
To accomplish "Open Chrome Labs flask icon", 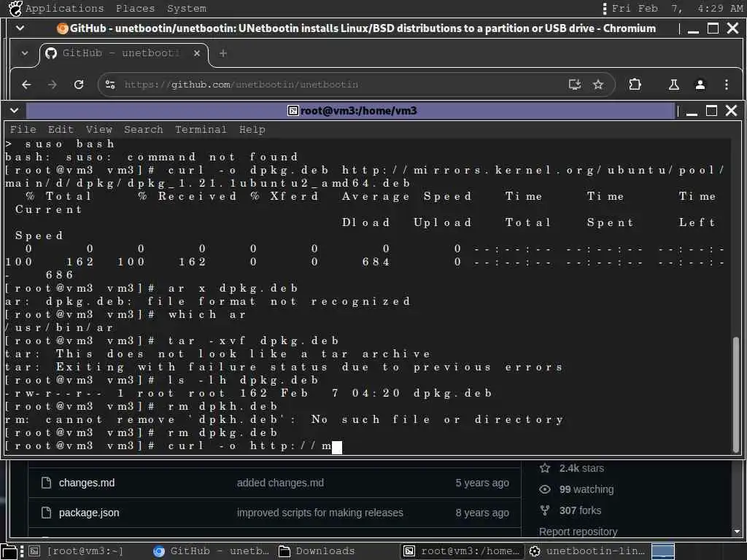I will pyautogui.click(x=673, y=85).
